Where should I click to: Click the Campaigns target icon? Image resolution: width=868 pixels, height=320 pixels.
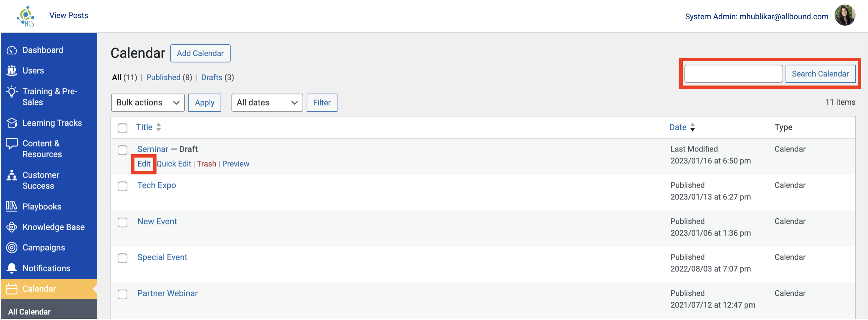coord(12,248)
